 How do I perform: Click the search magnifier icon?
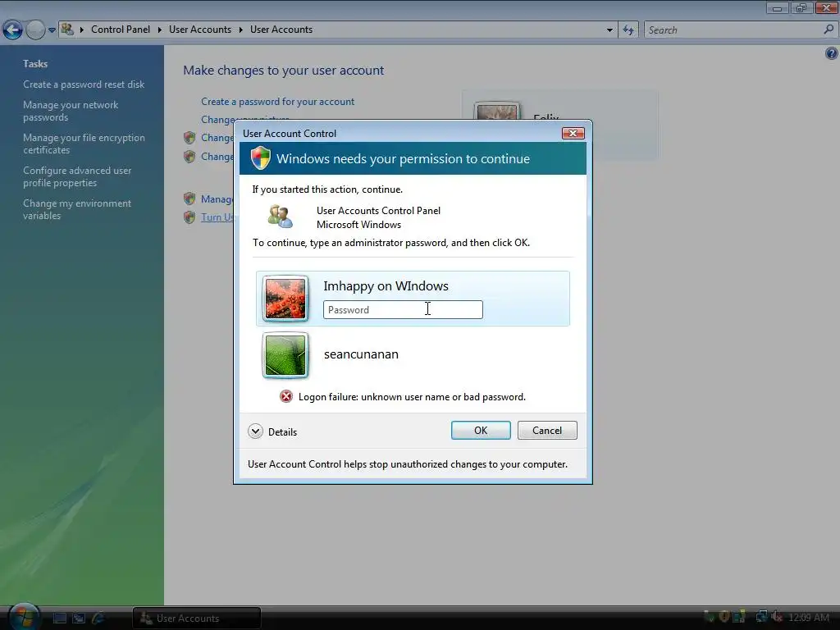coord(829,30)
